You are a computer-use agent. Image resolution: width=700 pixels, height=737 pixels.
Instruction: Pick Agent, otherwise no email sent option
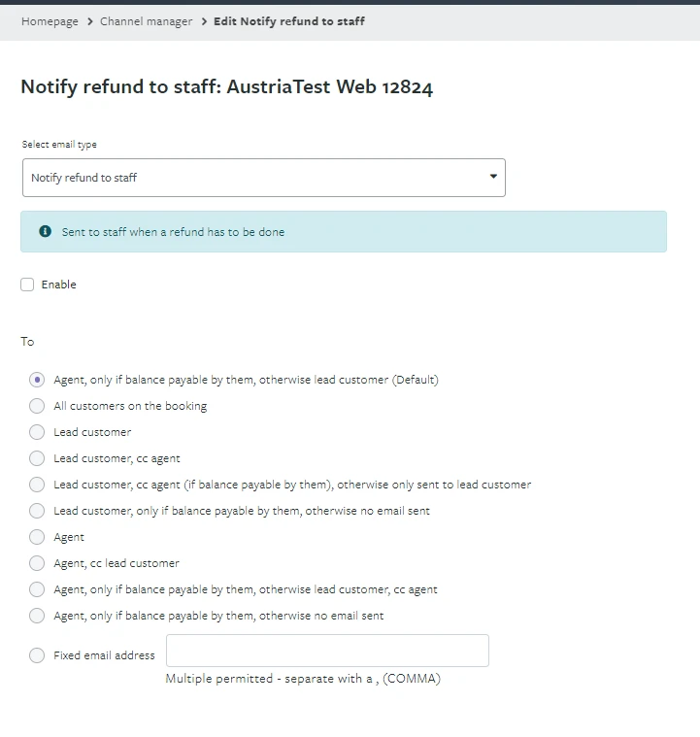[x=37, y=616]
